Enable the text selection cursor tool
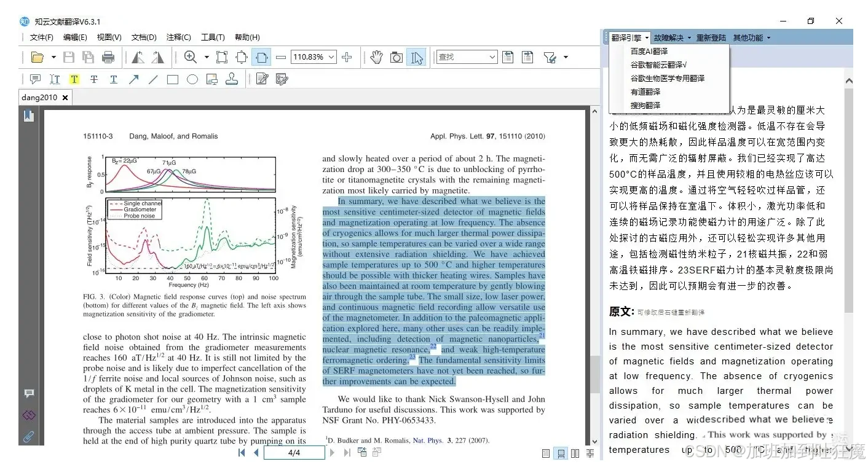The width and height of the screenshot is (868, 467). (416, 57)
